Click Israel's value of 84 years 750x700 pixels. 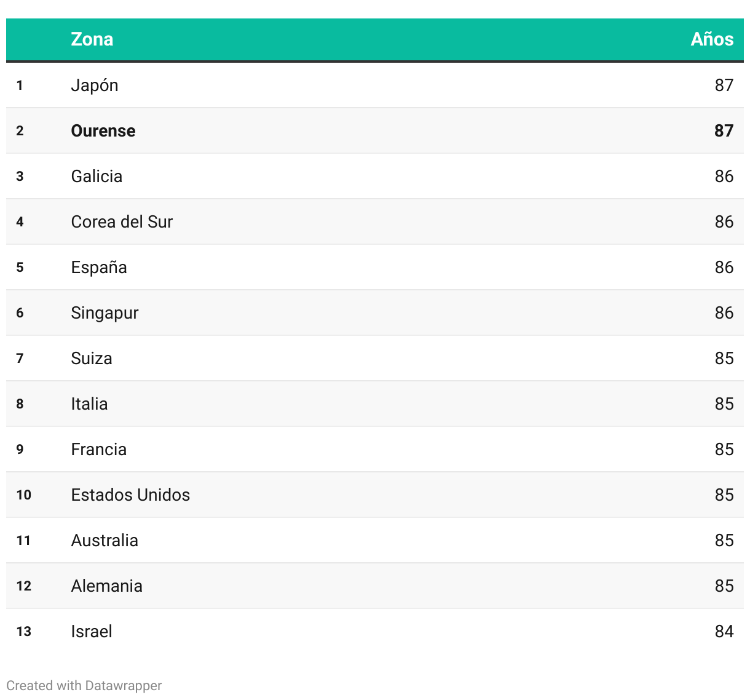click(x=724, y=631)
